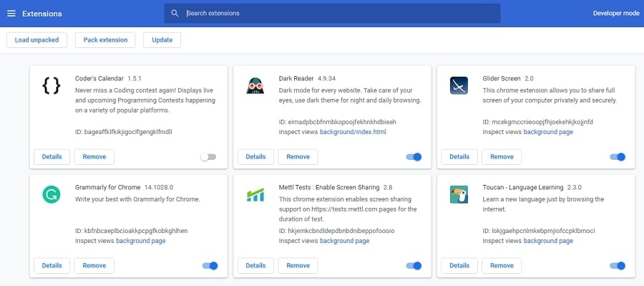Click the Update button
Viewport: 644px width, 286px height.
pos(162,40)
